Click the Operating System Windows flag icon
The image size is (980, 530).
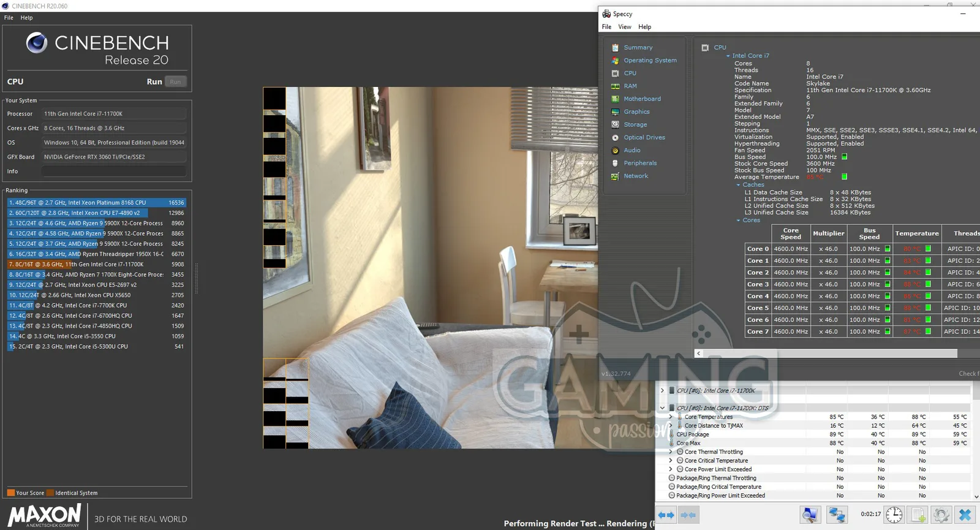(x=616, y=60)
